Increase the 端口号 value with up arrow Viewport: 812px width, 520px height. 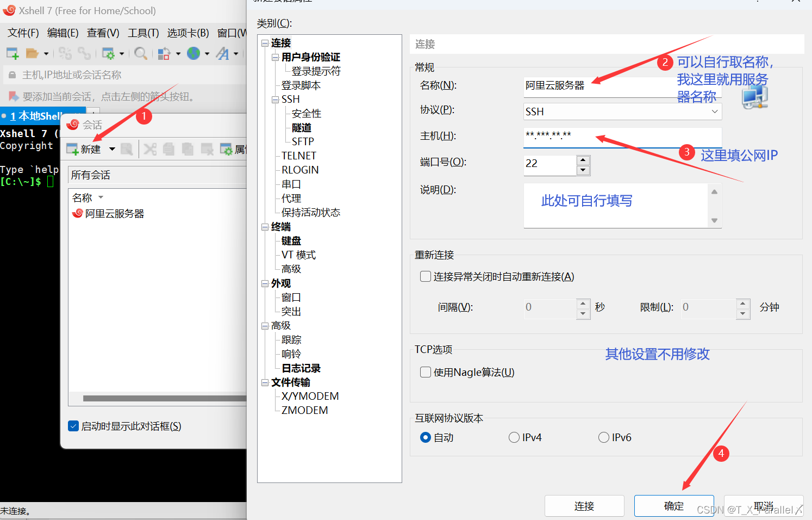(x=583, y=160)
